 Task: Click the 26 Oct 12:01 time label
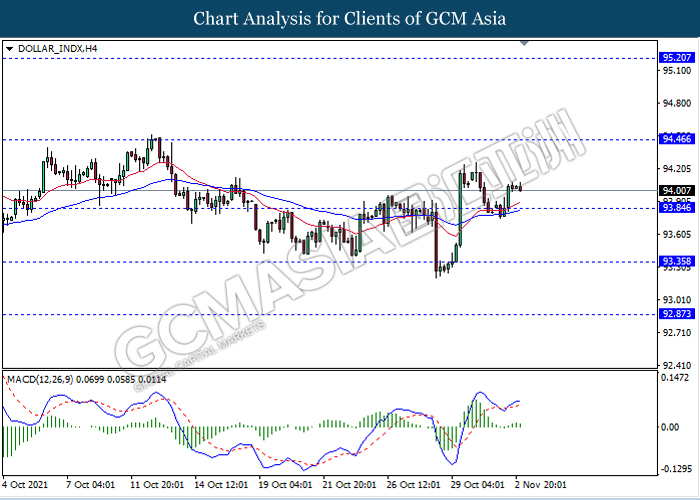pyautogui.click(x=414, y=485)
